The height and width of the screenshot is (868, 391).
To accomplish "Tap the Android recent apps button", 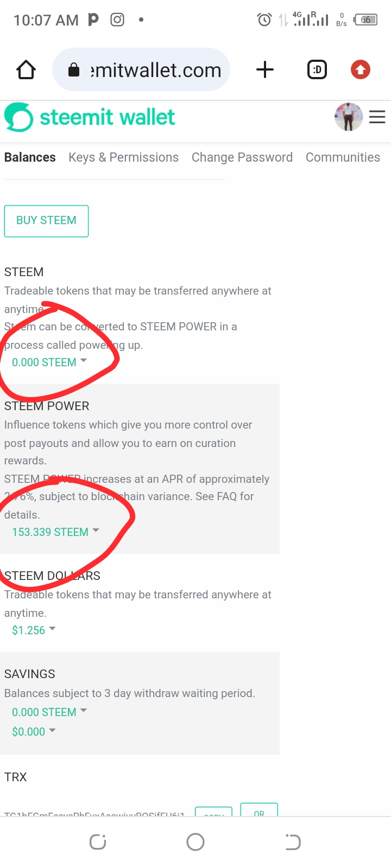I will (x=98, y=842).
